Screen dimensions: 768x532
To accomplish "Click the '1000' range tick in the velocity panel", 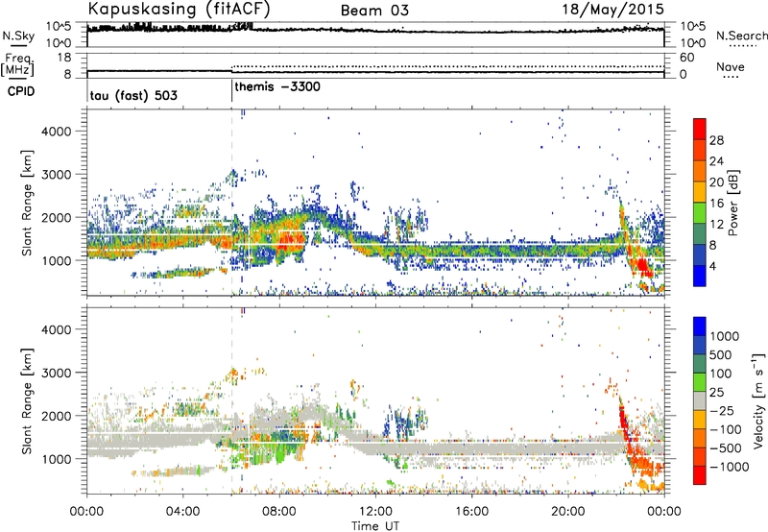I will (x=57, y=459).
